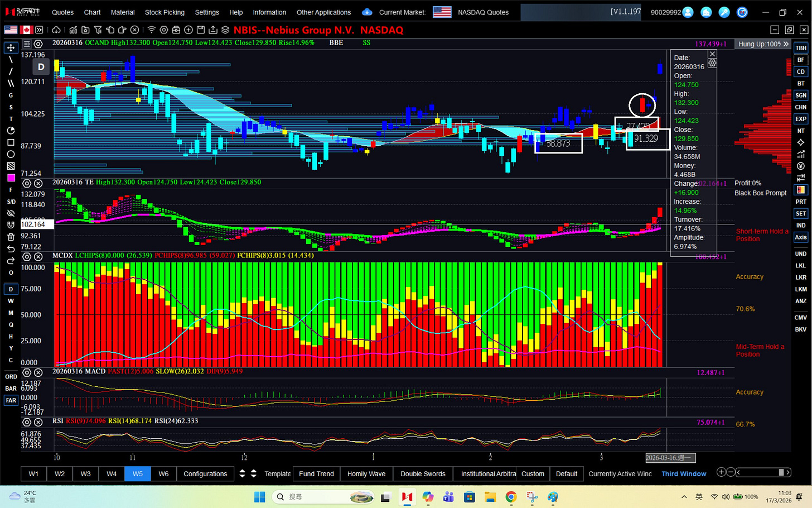812x508 pixels.
Task: Click the wifi signal toolbar icon
Action: (152, 30)
